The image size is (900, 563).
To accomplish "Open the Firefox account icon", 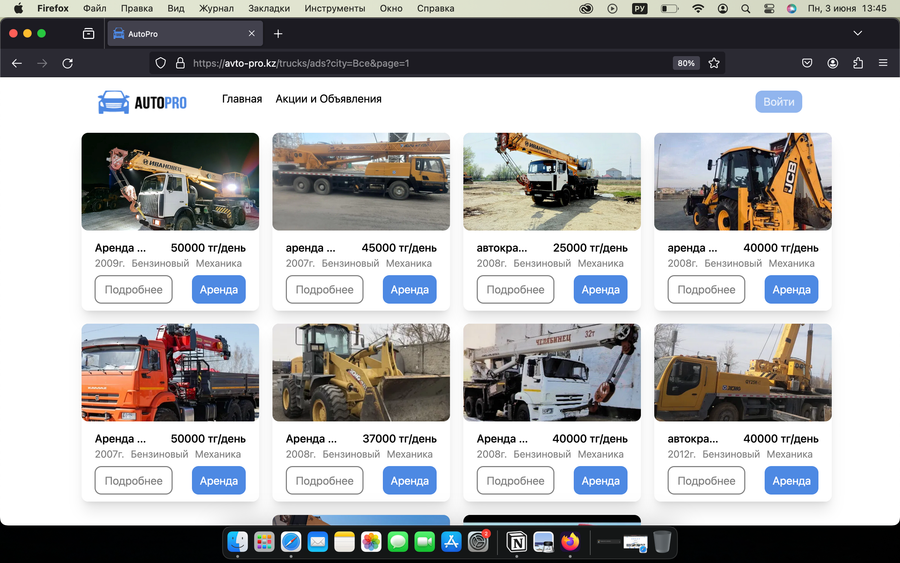I will [x=832, y=63].
